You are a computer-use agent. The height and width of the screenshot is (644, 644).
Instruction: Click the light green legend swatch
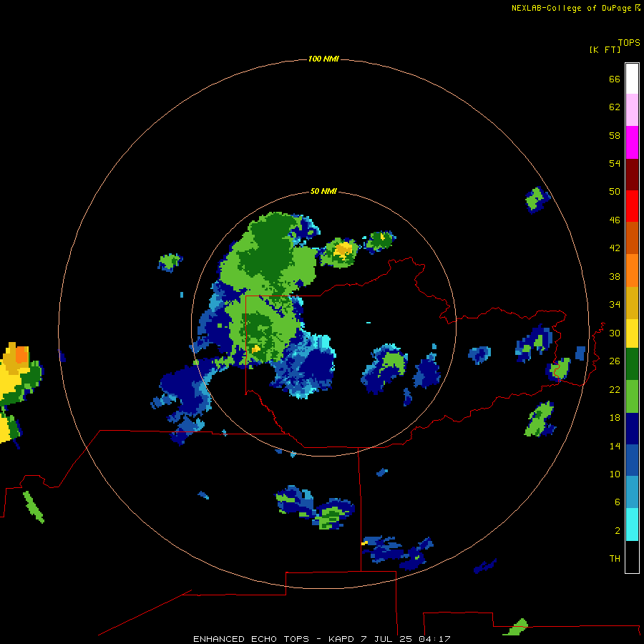[x=632, y=396]
